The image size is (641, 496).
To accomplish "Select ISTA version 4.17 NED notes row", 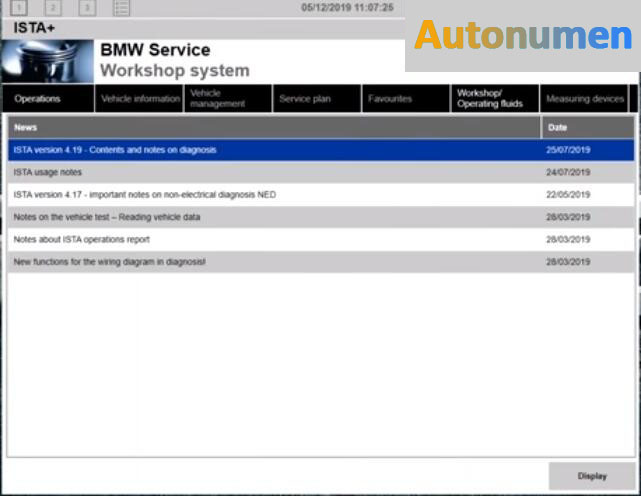I will click(x=321, y=195).
